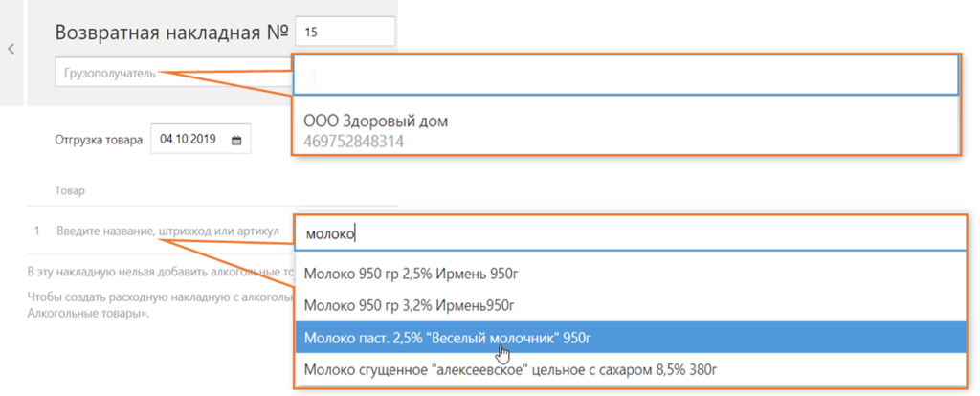Focus the product name or barcode field
Image resolution: width=980 pixels, height=396 pixels.
click(x=167, y=231)
